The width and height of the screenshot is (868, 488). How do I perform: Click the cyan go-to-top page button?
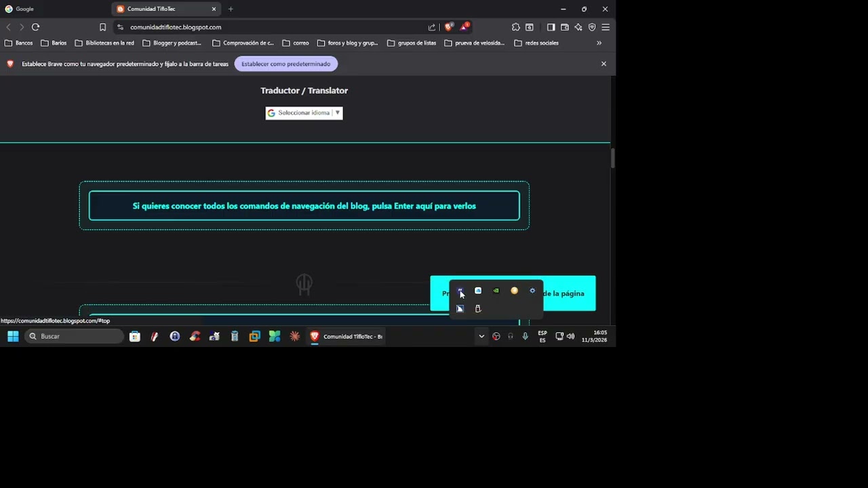pyautogui.click(x=513, y=293)
